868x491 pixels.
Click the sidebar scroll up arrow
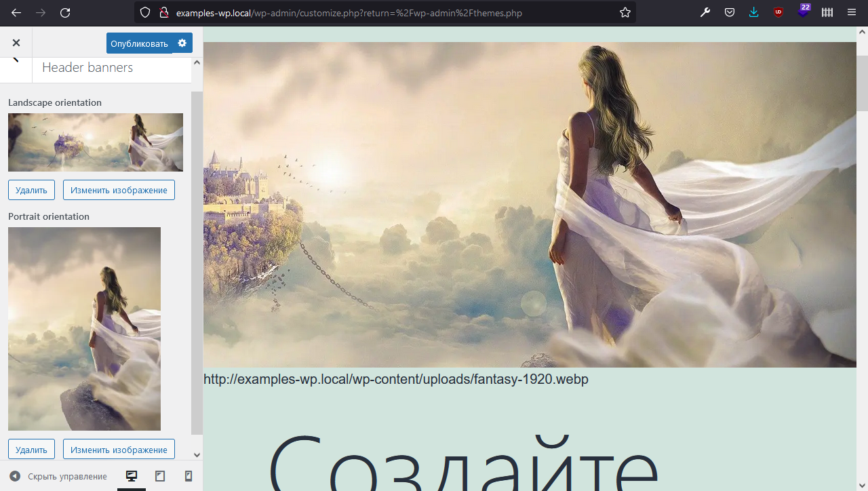coord(197,62)
